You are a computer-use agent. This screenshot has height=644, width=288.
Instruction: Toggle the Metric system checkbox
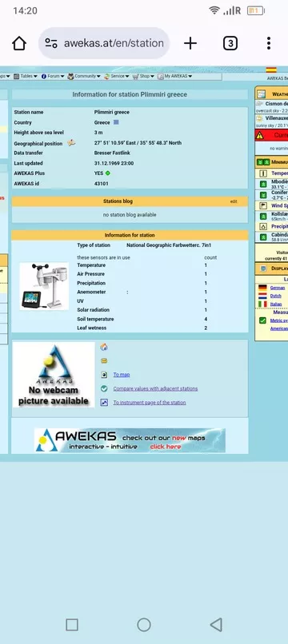262,320
